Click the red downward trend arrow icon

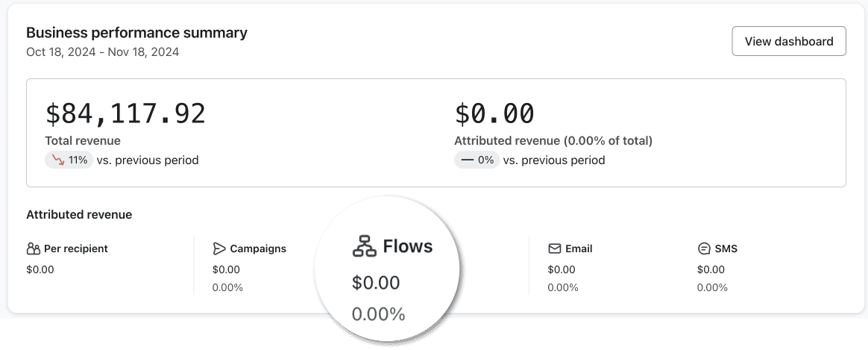pyautogui.click(x=57, y=160)
